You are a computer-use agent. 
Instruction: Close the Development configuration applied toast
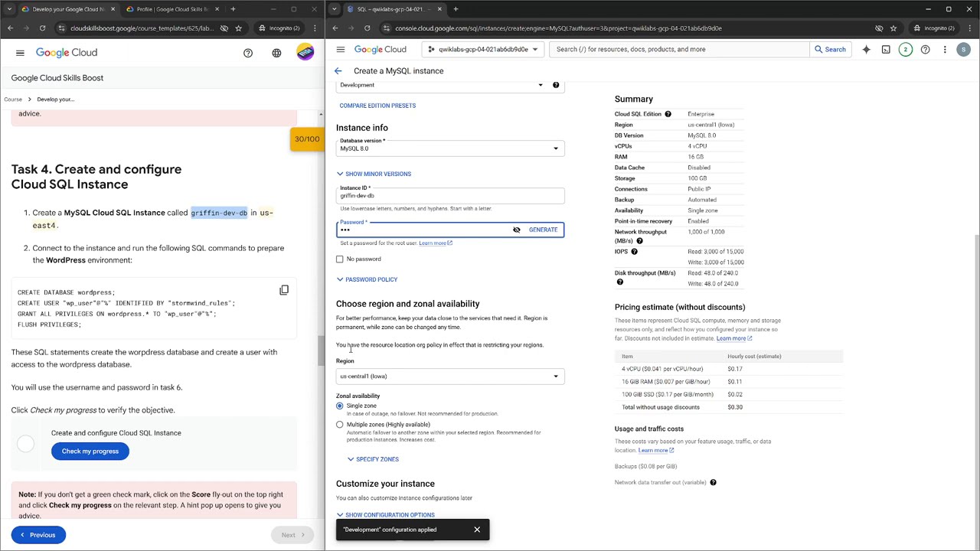pyautogui.click(x=477, y=530)
